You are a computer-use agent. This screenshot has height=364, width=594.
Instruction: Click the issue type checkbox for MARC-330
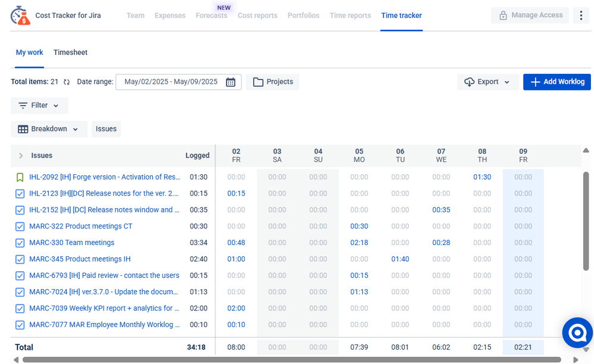coord(20,242)
